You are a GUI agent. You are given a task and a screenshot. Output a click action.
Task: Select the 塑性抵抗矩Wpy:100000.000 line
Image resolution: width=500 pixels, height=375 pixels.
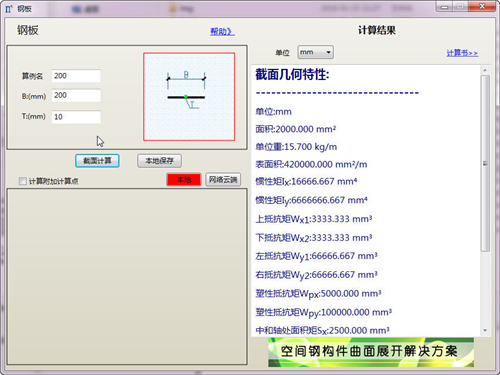[324, 312]
